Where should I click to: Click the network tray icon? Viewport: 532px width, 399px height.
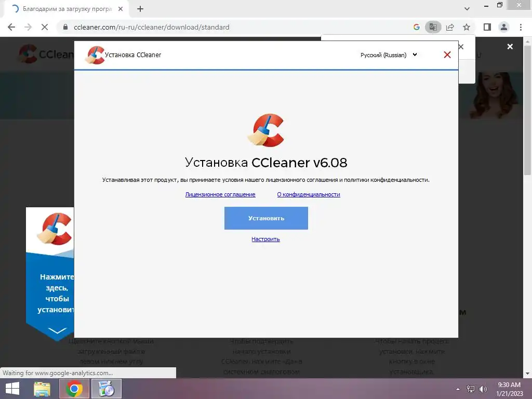[471, 389]
